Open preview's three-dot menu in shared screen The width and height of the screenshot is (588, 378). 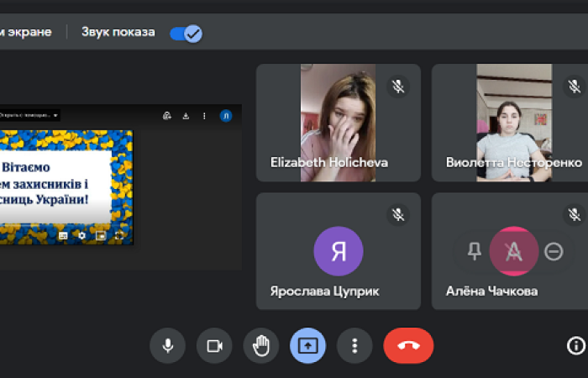[202, 116]
